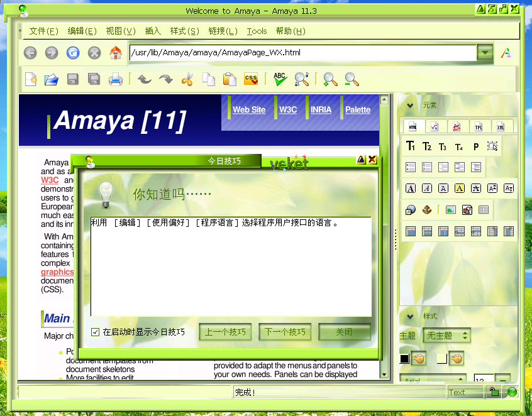532x416 pixels.
Task: Switch to the HTML elements tab
Action: (413, 127)
